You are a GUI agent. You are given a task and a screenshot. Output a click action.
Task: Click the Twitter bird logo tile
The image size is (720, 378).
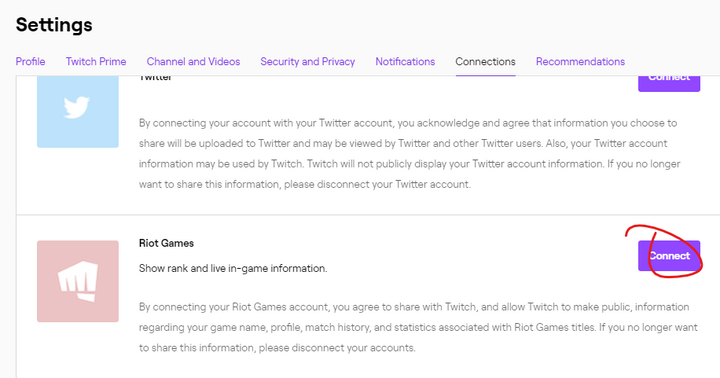pyautogui.click(x=78, y=112)
